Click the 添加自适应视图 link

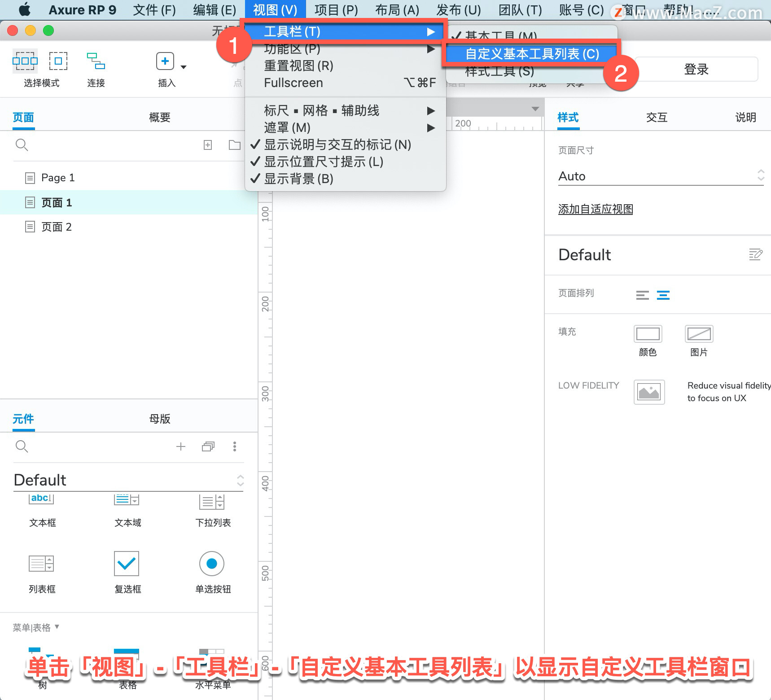596,209
